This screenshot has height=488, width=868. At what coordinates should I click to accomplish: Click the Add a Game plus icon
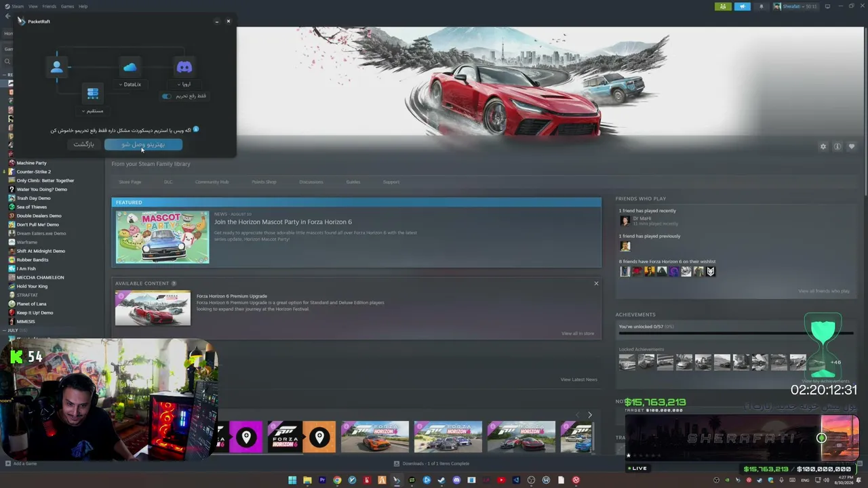[x=8, y=464]
